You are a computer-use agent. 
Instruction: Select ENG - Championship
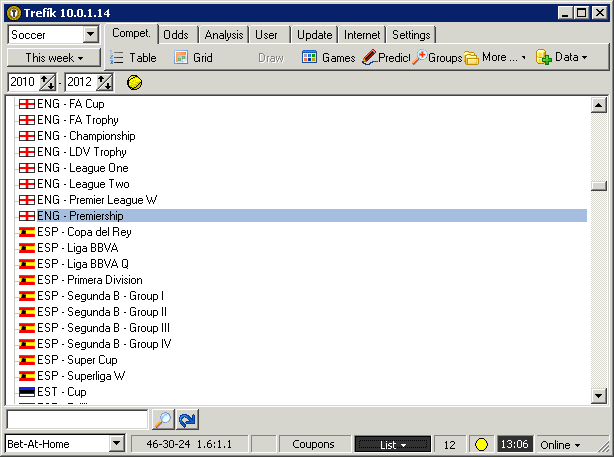tap(86, 136)
